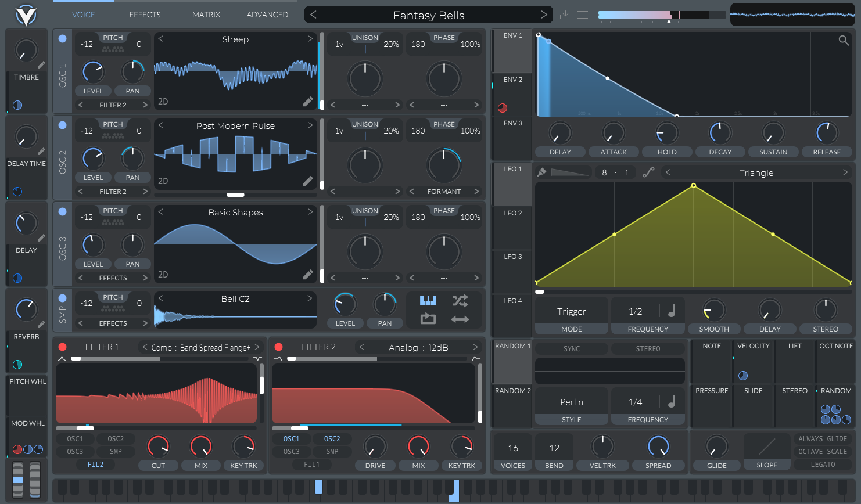Click Random 1 STEREO button
This screenshot has height=504, width=861.
click(648, 349)
